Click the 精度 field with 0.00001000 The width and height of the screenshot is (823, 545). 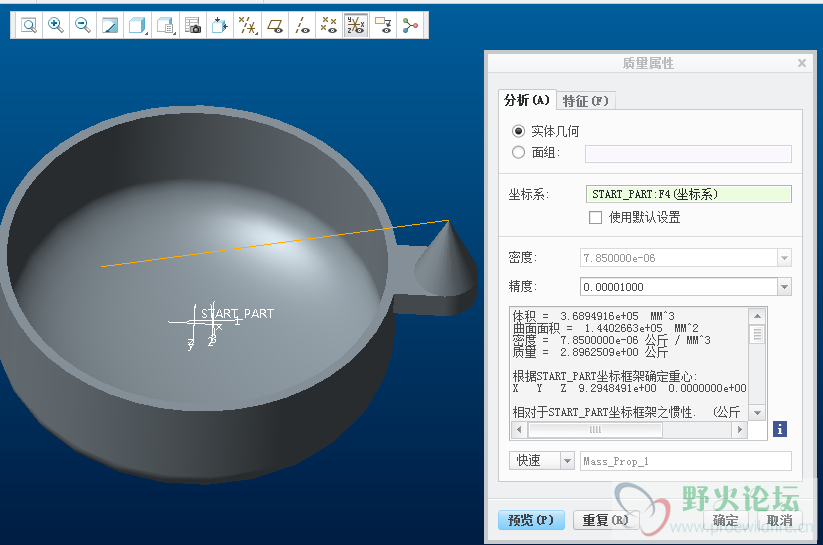678,287
